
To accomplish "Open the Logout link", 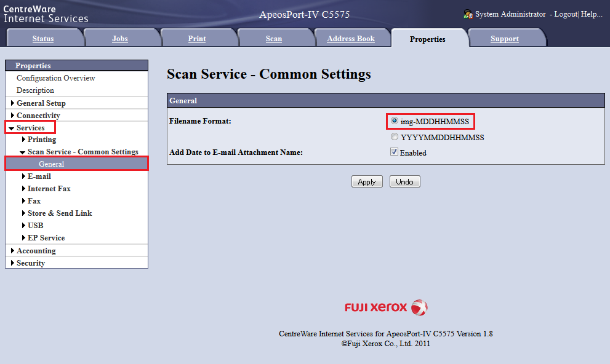I will click(566, 14).
